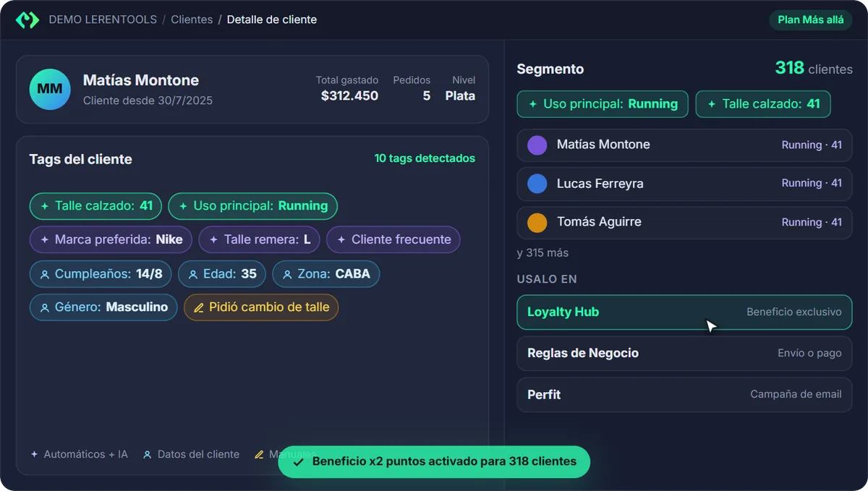Click person icon in Zona tag
The width and height of the screenshot is (868, 491).
click(x=287, y=274)
